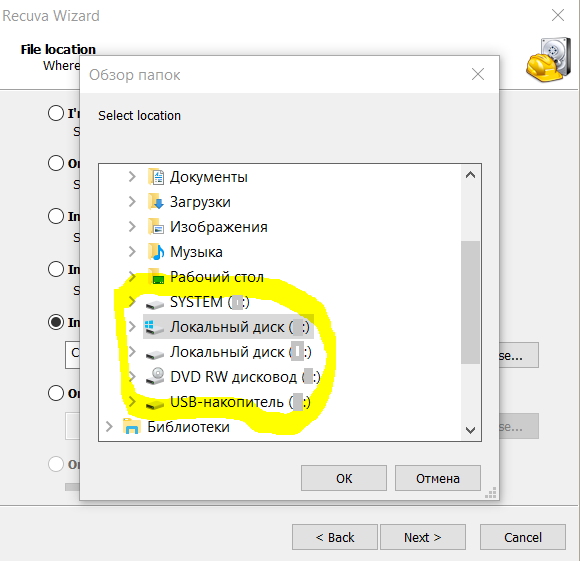Screen dimensions: 580x561
Task: Expand the Библиотеки node
Action: pyautogui.click(x=109, y=426)
